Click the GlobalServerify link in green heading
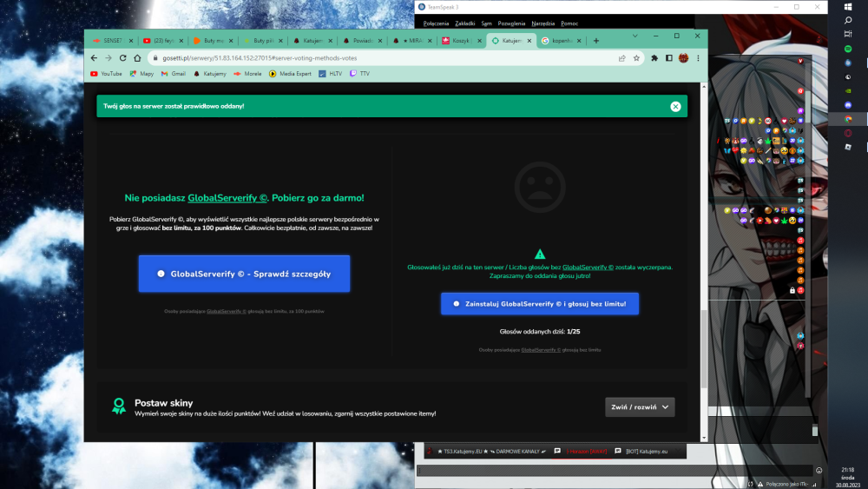Viewport: 868px width, 489px height. pyautogui.click(x=227, y=198)
